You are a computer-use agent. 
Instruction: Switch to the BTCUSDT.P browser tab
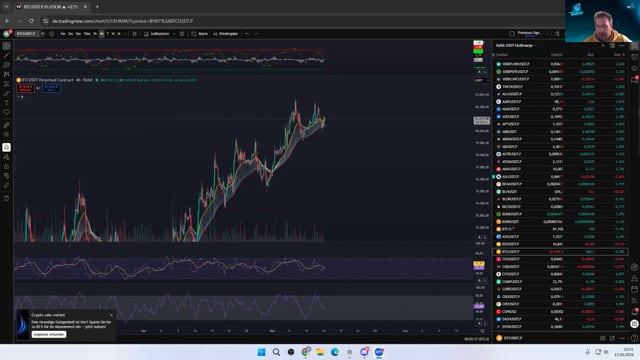pos(51,7)
